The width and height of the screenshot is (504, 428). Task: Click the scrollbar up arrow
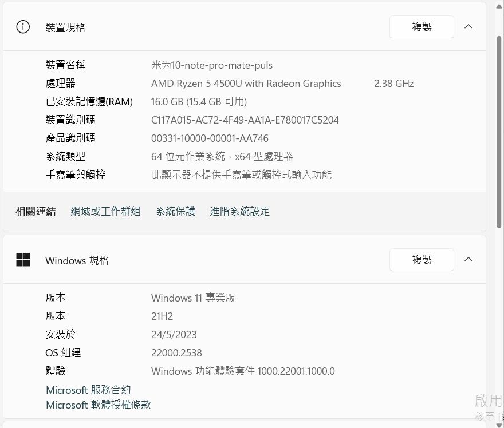pyautogui.click(x=499, y=6)
